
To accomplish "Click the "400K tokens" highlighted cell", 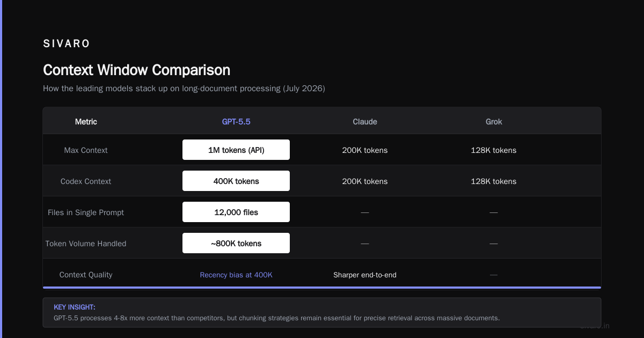I will [236, 181].
